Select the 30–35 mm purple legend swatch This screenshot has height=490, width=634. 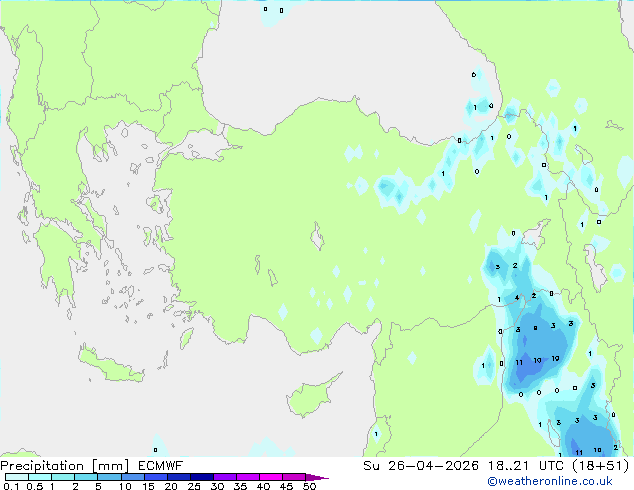coord(225,477)
